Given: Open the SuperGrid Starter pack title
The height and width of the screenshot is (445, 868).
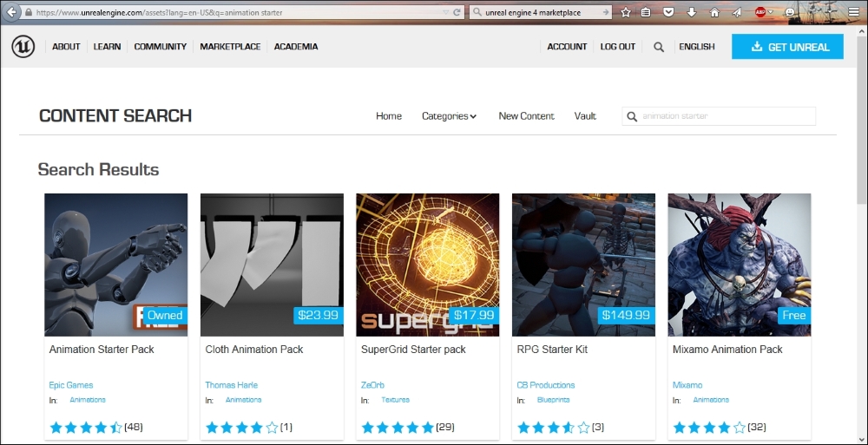Looking at the screenshot, I should click(413, 350).
